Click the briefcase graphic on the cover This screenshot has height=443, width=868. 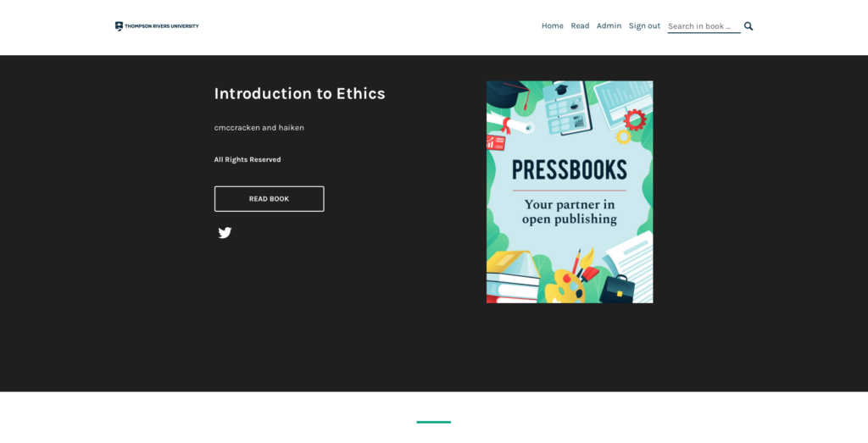pos(617,289)
